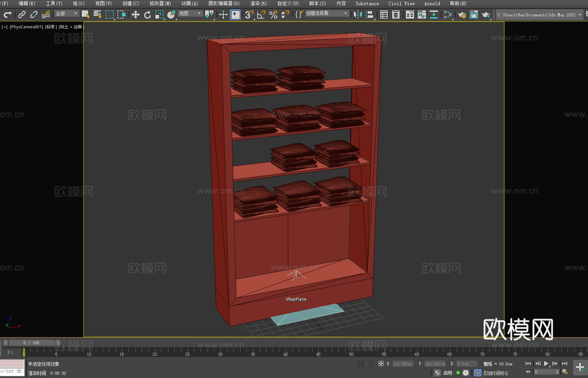Open the Curve Editor
588x378 pixels.
(x=422, y=14)
